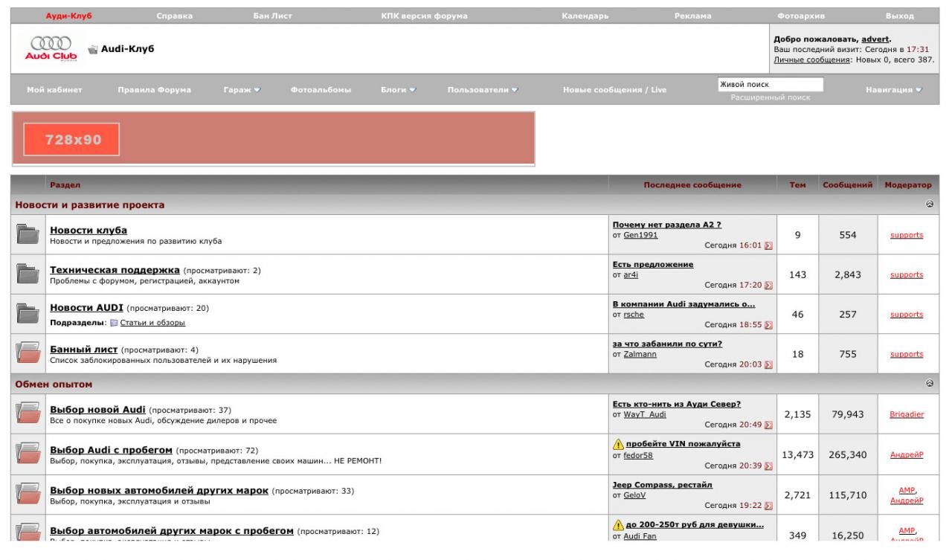Go to last post arrow at Сегодня 18:55
The height and width of the screenshot is (560, 952).
(769, 325)
